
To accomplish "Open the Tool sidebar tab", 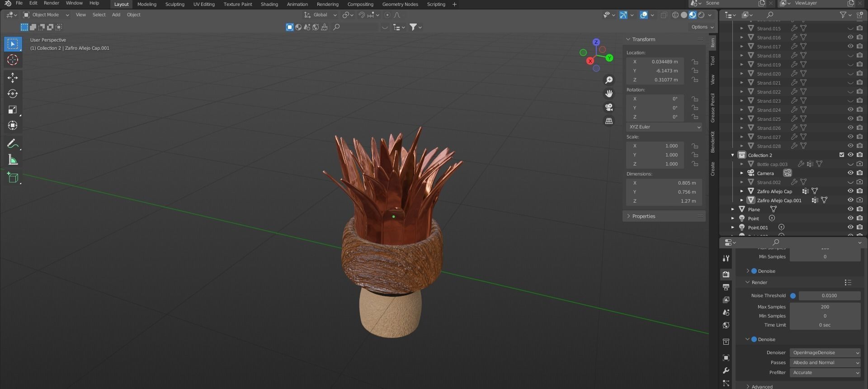I will (x=712, y=61).
